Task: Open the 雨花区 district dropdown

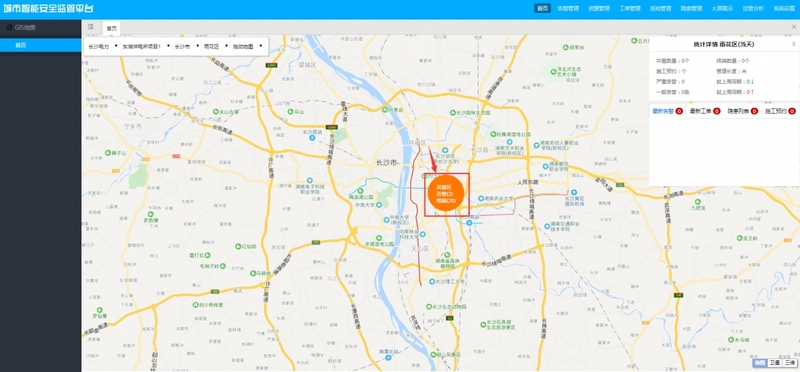Action: (x=215, y=46)
